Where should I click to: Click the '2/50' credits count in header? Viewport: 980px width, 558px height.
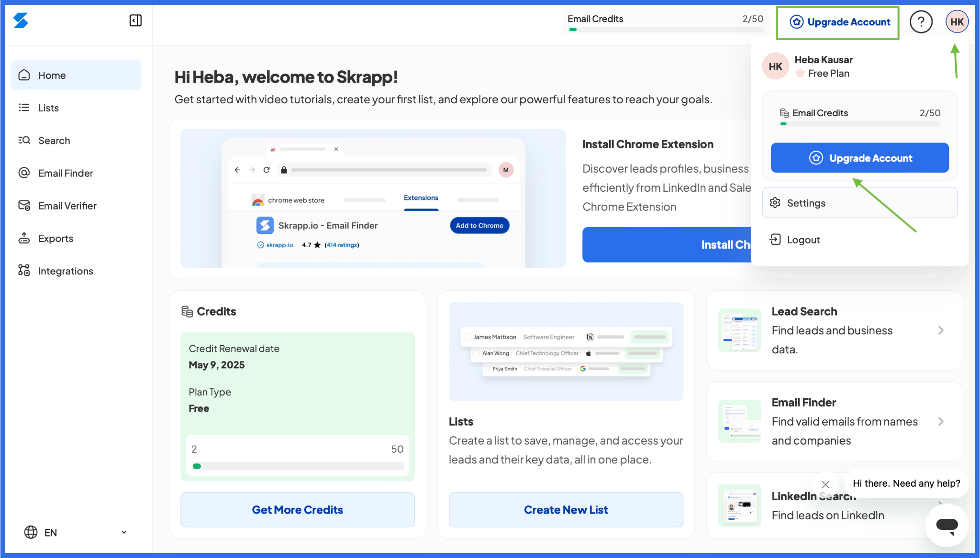point(753,19)
